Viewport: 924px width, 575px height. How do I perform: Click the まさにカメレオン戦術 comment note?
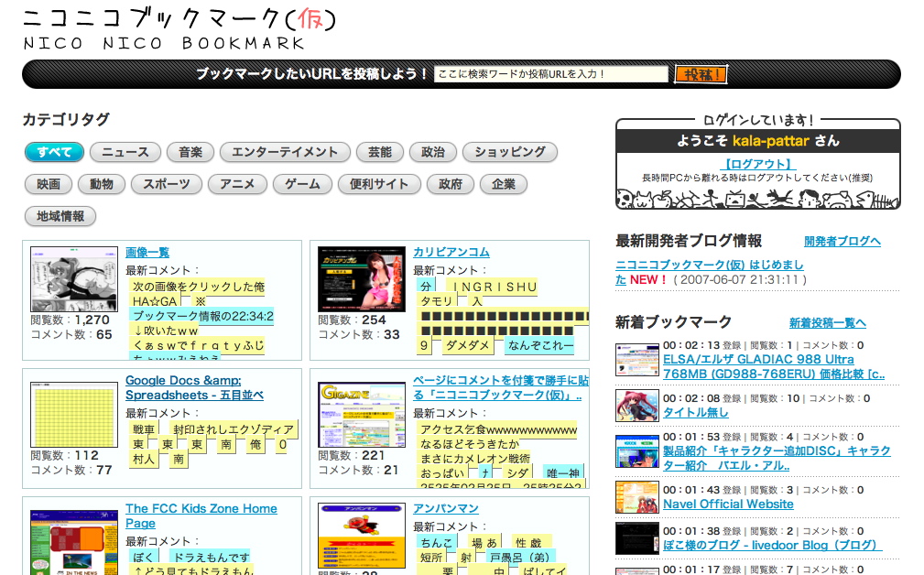pyautogui.click(x=475, y=459)
